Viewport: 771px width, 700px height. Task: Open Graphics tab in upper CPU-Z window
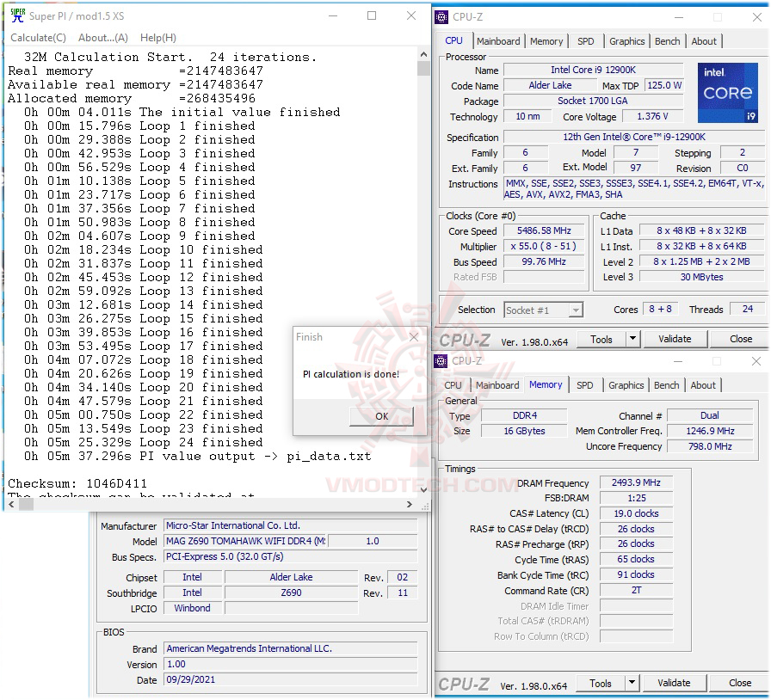tap(626, 41)
